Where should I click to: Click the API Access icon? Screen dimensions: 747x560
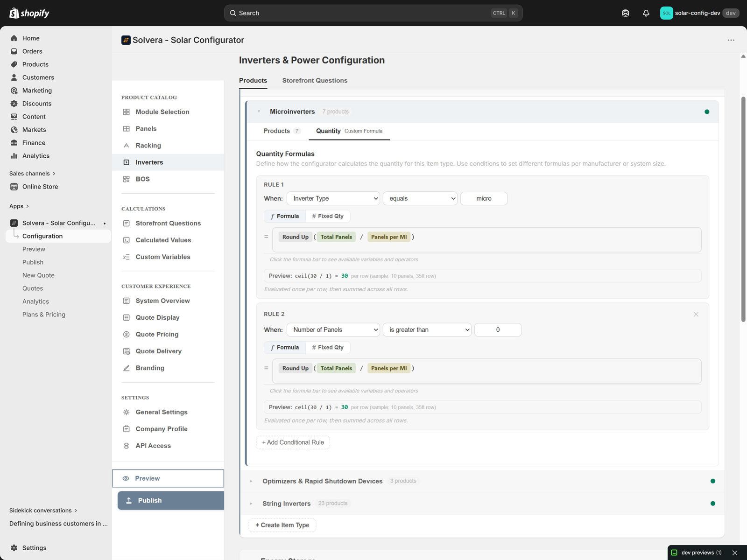click(x=126, y=446)
